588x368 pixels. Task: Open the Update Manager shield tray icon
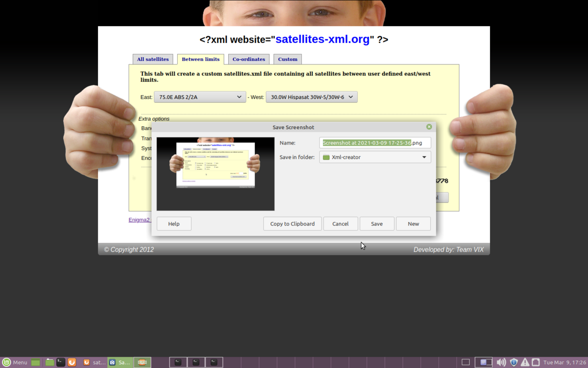pos(513,362)
